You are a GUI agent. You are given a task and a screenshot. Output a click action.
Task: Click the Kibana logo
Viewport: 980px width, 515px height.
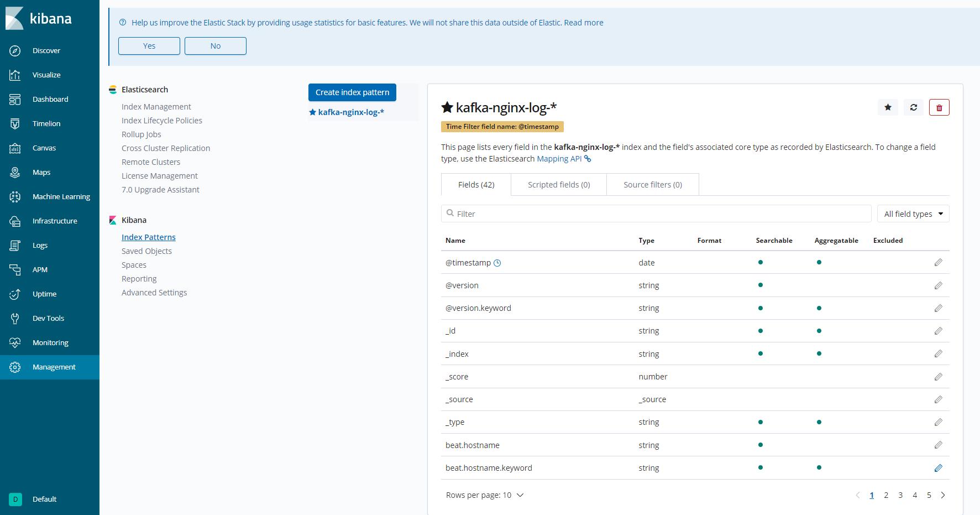[39, 18]
